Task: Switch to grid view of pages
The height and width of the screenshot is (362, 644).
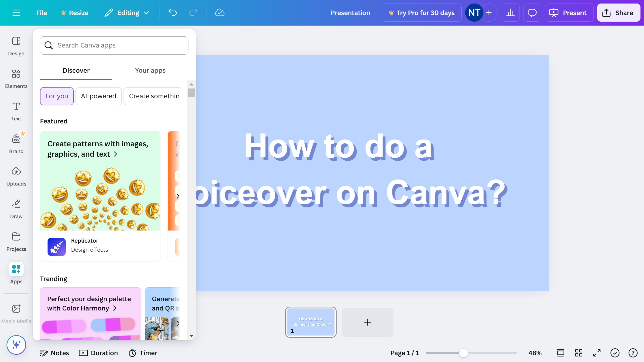Action: point(579,353)
